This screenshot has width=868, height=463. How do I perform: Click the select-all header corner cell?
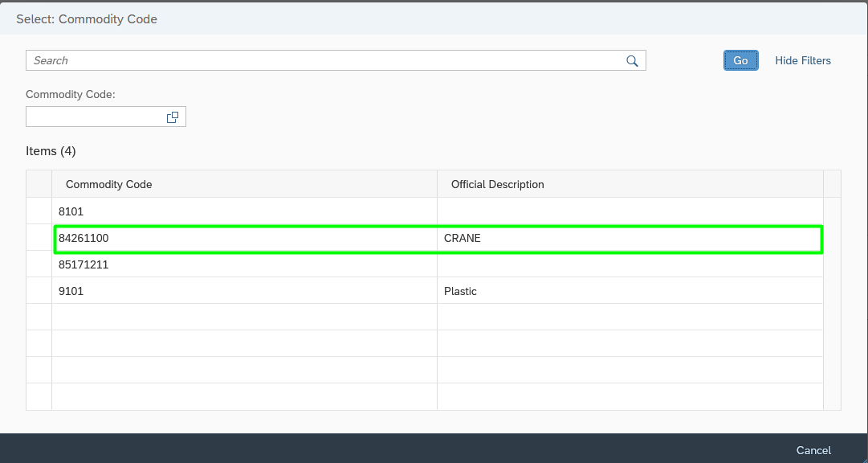[39, 184]
